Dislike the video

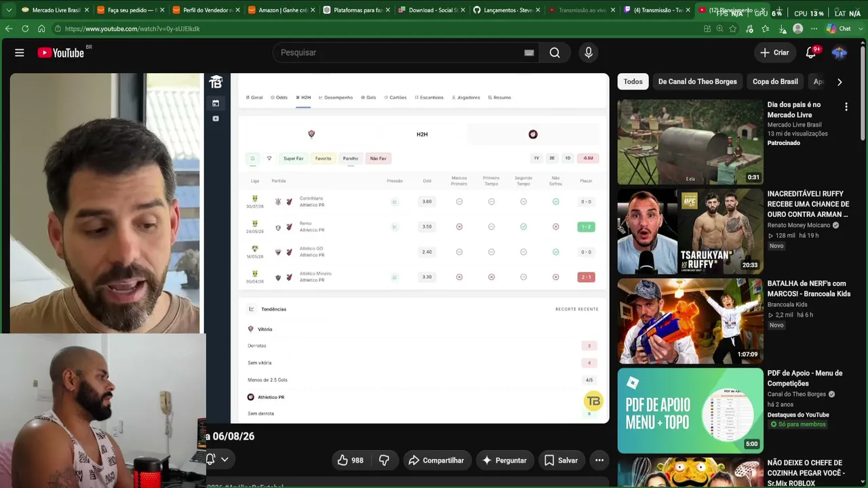pyautogui.click(x=384, y=461)
